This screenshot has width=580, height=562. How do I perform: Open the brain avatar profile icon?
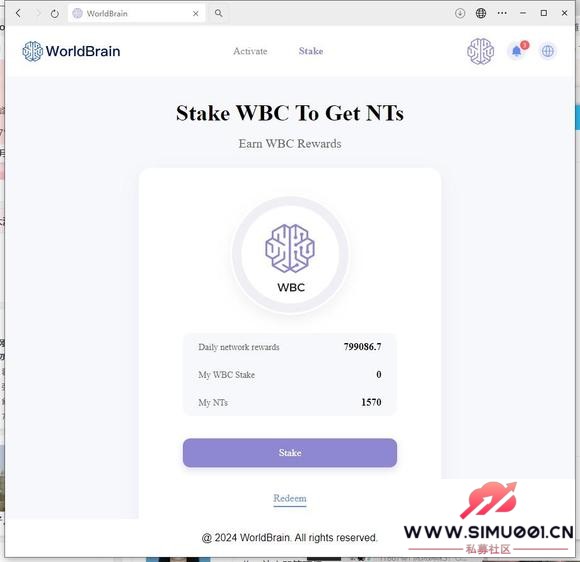480,51
